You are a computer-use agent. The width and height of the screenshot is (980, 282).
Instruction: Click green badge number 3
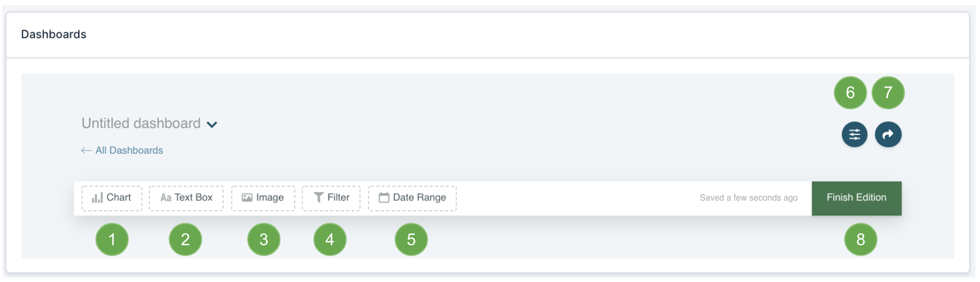264,240
